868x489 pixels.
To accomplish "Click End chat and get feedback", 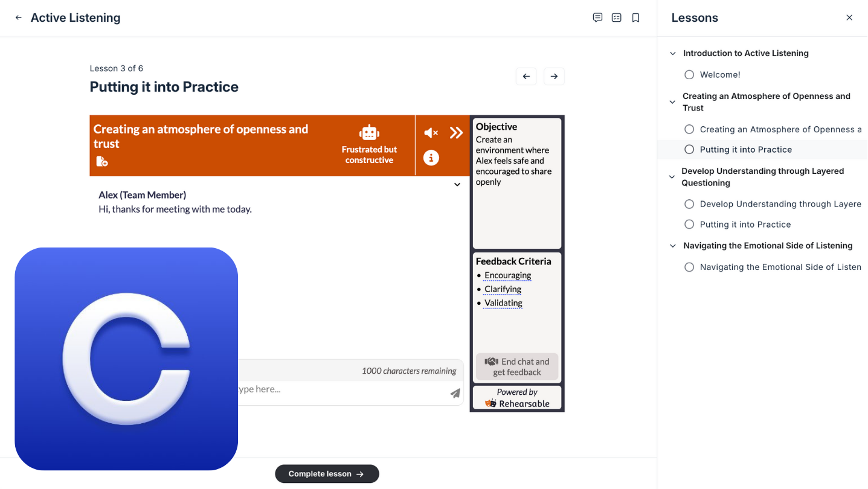I will 517,367.
